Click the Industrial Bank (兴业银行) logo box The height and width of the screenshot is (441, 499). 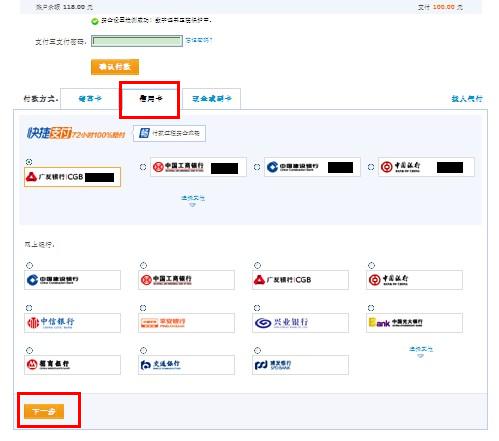(300, 323)
